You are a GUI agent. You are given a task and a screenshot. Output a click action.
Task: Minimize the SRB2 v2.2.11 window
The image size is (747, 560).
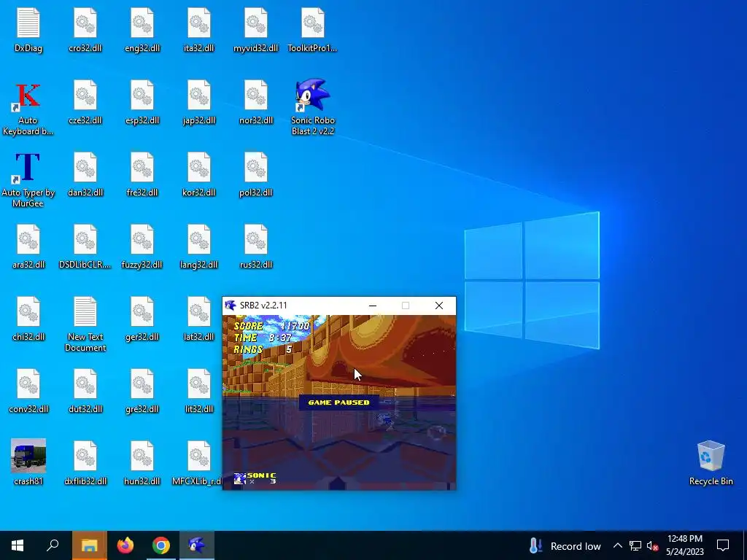pos(373,306)
